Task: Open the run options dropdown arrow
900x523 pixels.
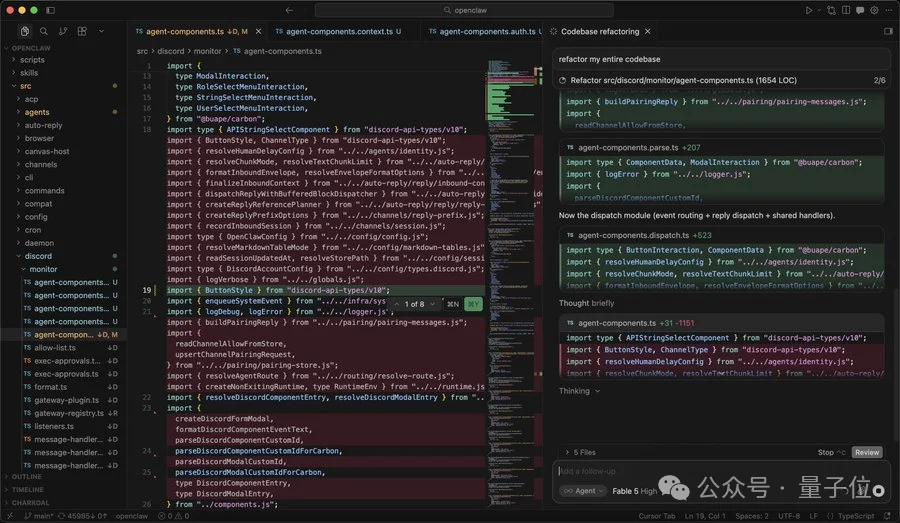Action: (818, 10)
